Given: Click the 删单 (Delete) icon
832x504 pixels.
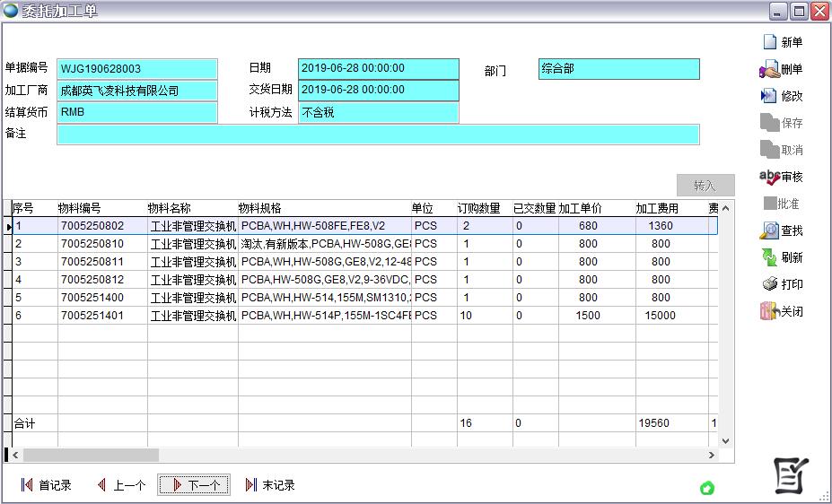Looking at the screenshot, I should coord(769,69).
